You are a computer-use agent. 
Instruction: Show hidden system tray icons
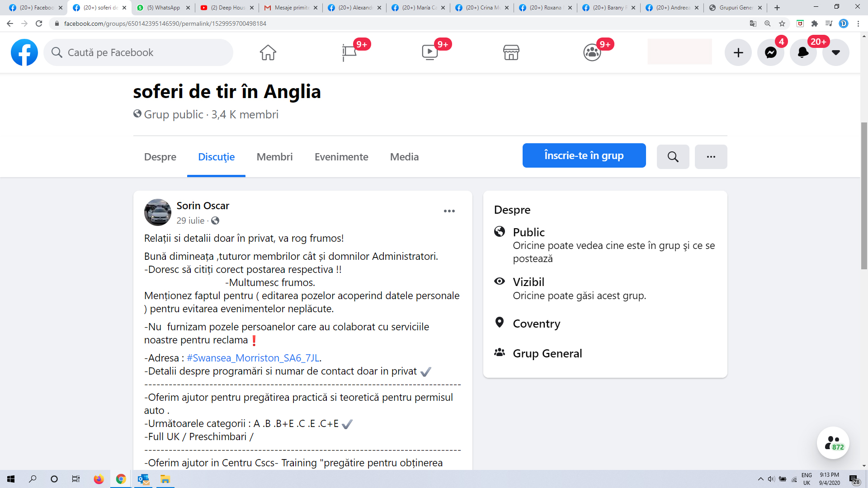tap(761, 479)
